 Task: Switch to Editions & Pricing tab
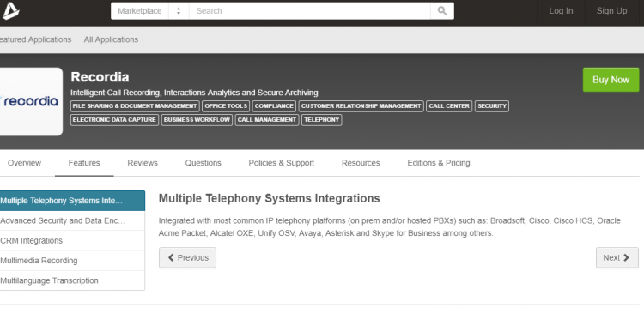click(439, 163)
